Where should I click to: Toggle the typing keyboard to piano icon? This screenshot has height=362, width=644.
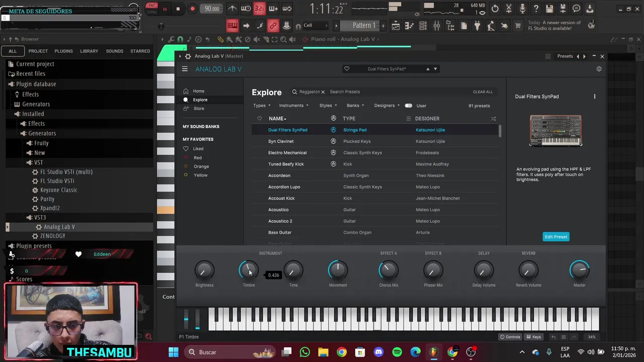click(x=232, y=26)
